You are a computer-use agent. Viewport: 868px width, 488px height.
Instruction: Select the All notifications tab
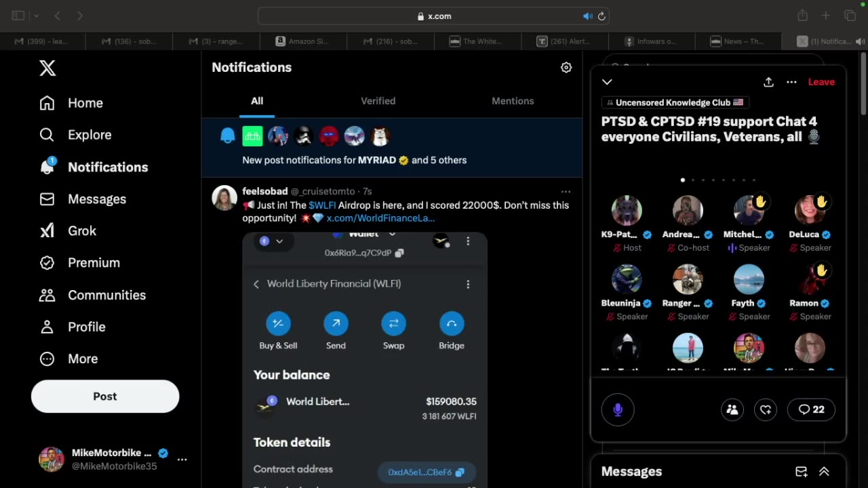click(x=257, y=101)
